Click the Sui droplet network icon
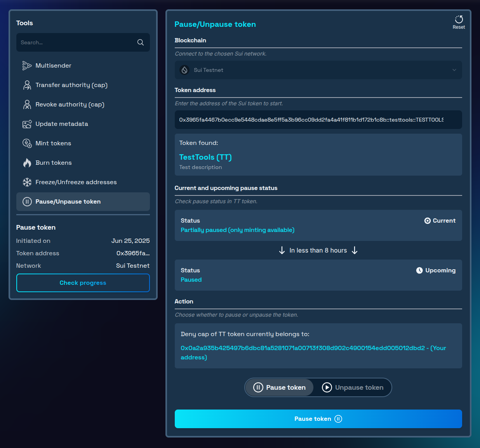Screen dimensions: 480x448 pyautogui.click(x=184, y=70)
